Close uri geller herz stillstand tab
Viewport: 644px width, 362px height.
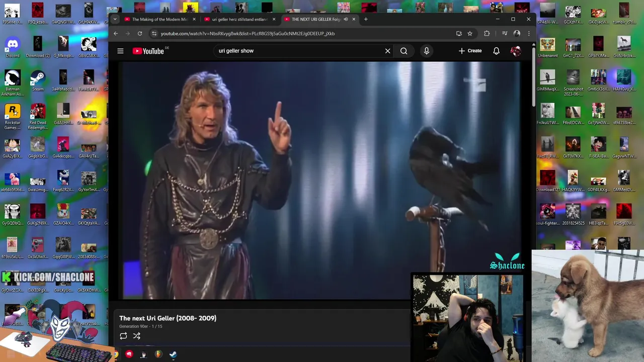click(x=274, y=19)
